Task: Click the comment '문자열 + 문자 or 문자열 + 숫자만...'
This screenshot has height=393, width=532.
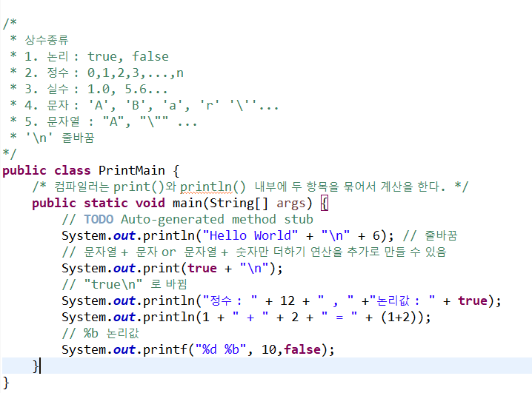Action: click(x=254, y=252)
